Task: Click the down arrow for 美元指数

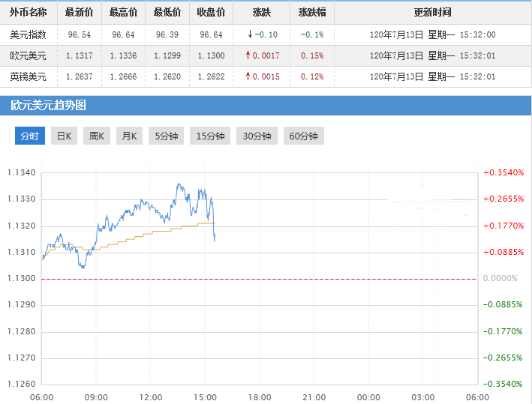Action: [249, 34]
